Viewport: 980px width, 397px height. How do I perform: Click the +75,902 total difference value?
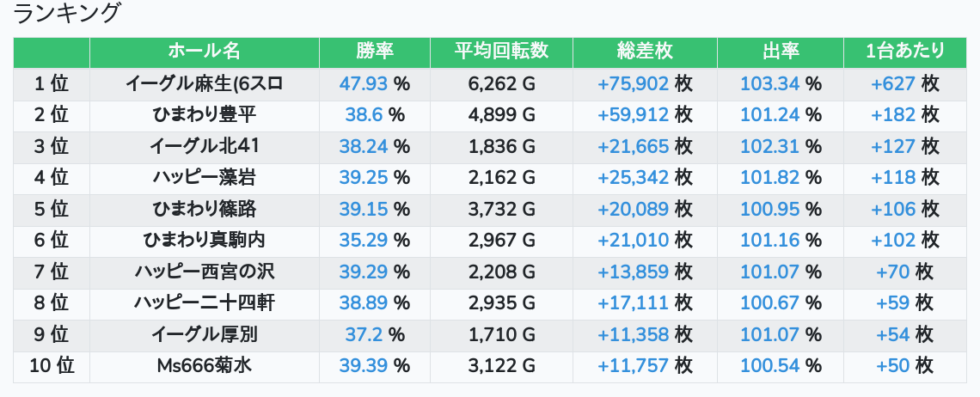pos(633,83)
